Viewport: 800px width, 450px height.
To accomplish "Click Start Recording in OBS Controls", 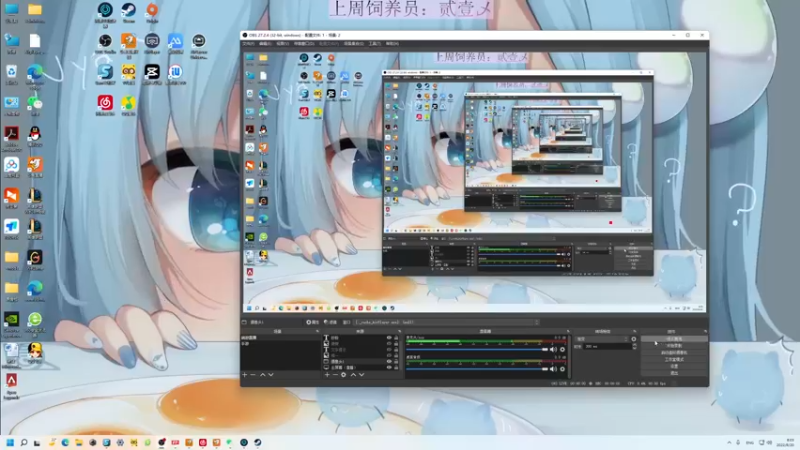I will tap(673, 345).
